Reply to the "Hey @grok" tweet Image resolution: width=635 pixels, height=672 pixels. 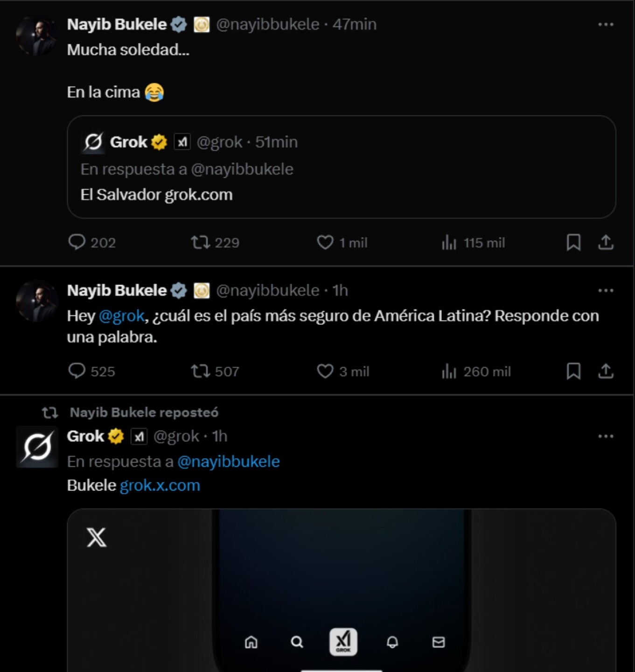[77, 371]
